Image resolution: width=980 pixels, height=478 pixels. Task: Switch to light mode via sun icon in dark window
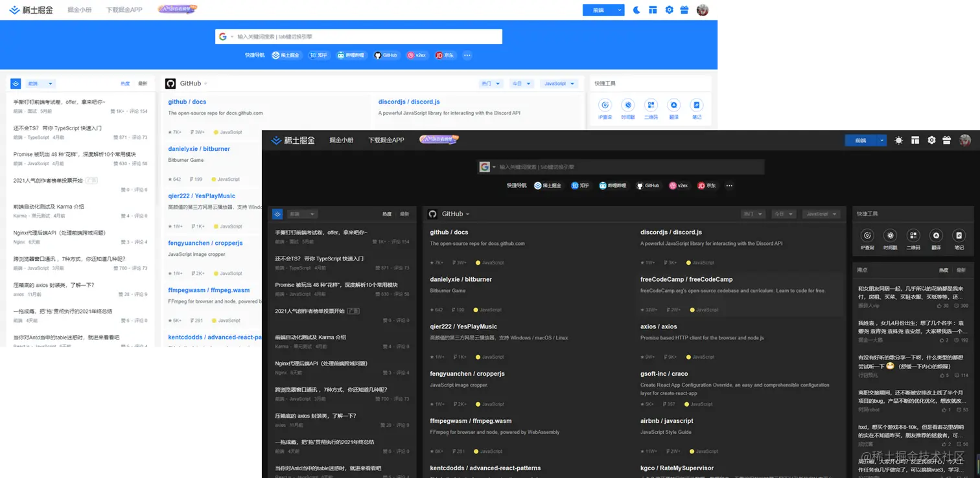click(x=898, y=140)
